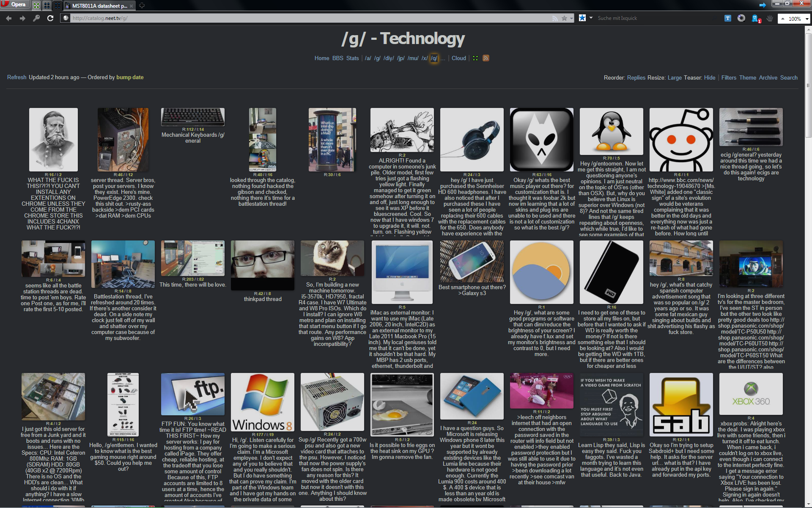812x508 pixels.
Task: Open the Opera main menu button
Action: pyautogui.click(x=15, y=4)
